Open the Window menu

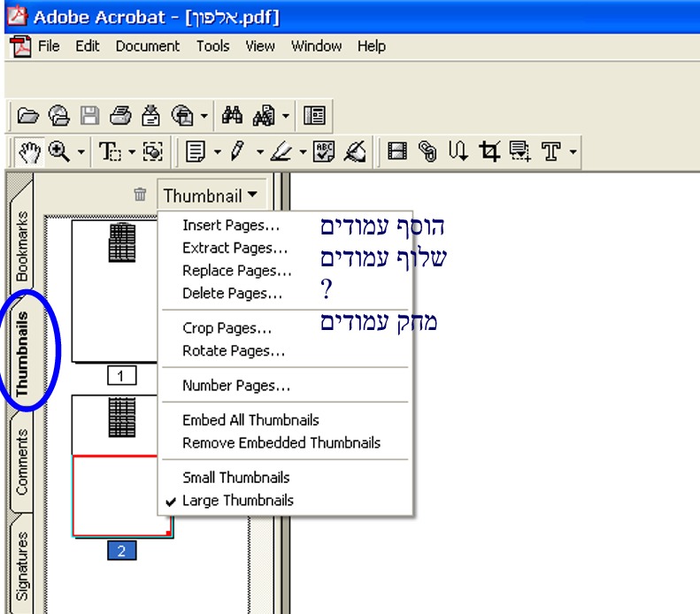(316, 46)
